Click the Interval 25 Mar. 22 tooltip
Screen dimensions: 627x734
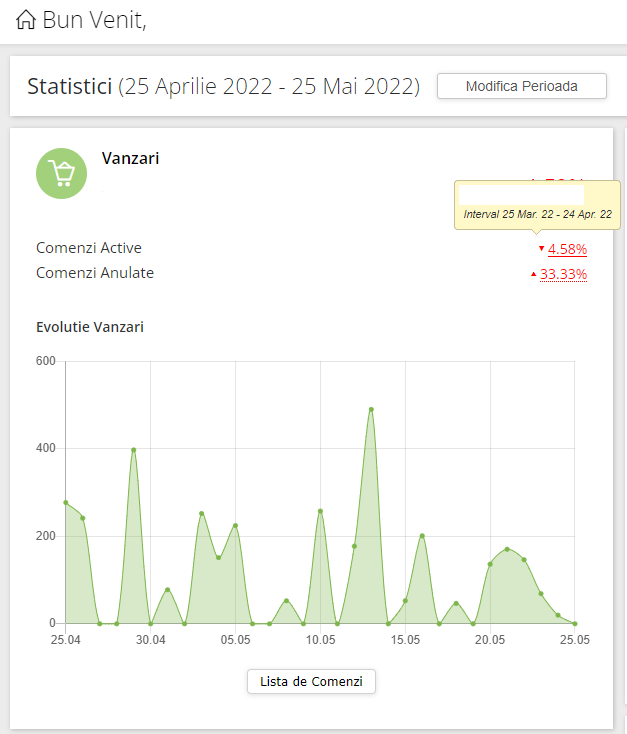(537, 214)
